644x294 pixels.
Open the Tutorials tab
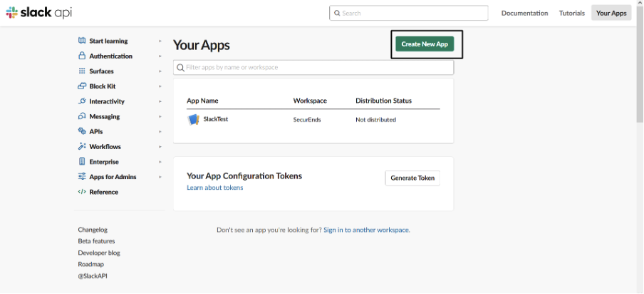(x=572, y=13)
